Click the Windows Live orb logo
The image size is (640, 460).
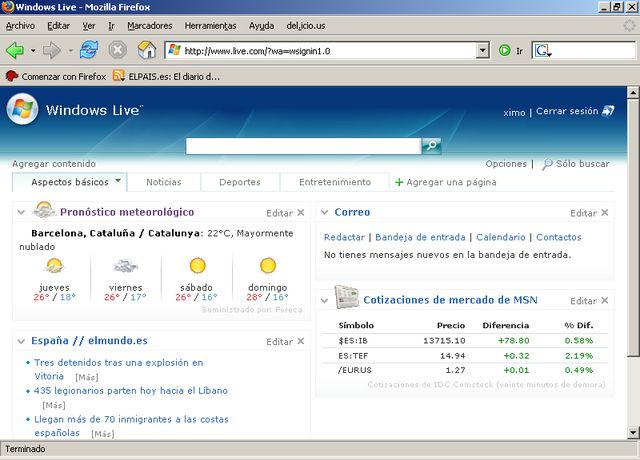(x=22, y=109)
